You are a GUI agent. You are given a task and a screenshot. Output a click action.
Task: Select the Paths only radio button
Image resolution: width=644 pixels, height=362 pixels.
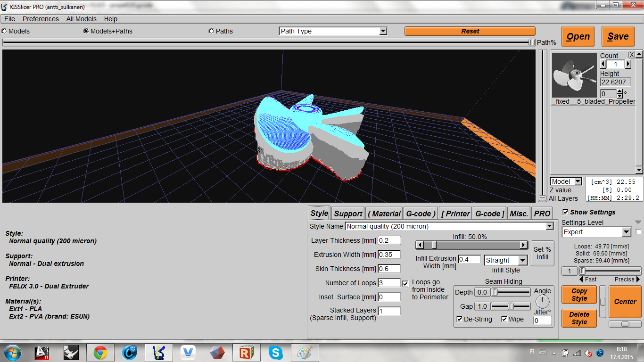pyautogui.click(x=212, y=31)
